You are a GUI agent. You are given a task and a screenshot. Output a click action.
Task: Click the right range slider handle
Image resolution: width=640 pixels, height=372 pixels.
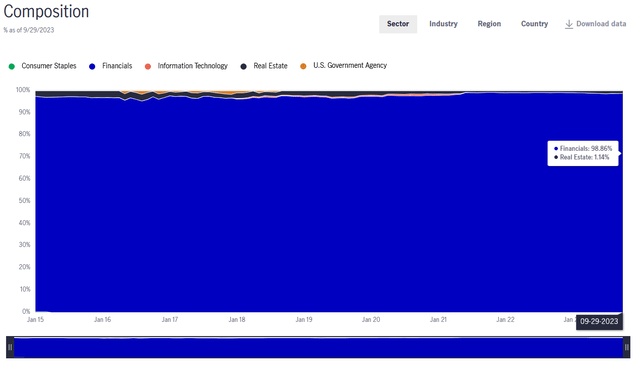627,347
